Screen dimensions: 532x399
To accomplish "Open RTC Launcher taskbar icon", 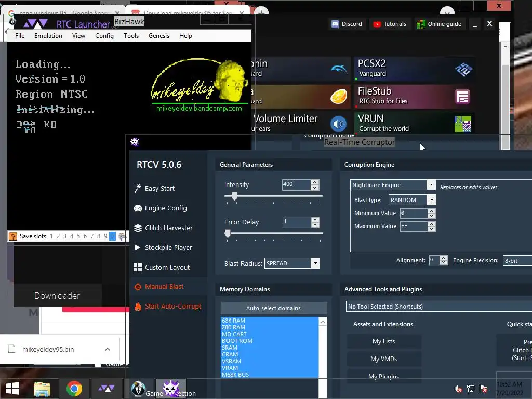I will (x=106, y=389).
